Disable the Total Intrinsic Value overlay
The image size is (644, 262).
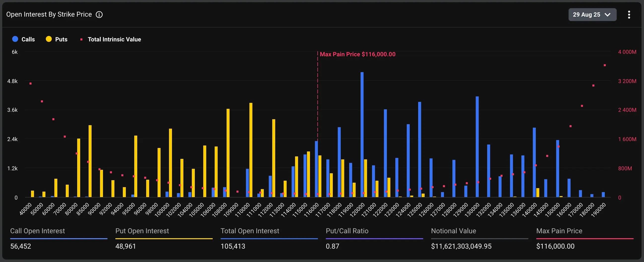tap(114, 39)
